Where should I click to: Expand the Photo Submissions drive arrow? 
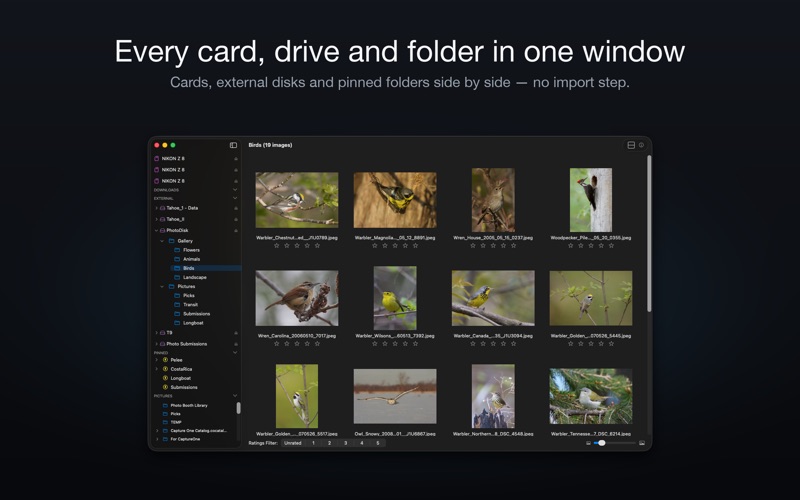click(x=156, y=344)
